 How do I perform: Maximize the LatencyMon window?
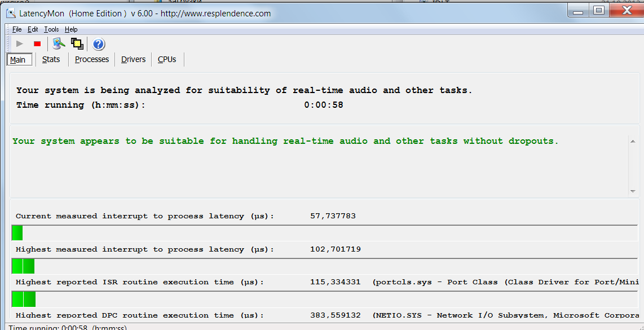click(x=599, y=11)
